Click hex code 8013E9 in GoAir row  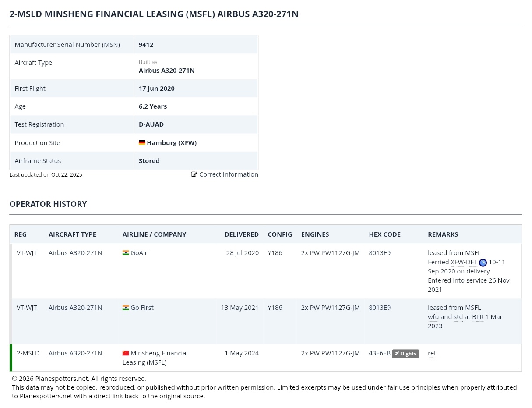pyautogui.click(x=380, y=253)
